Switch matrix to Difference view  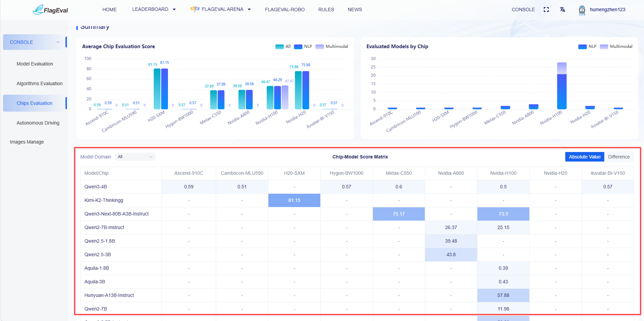point(619,157)
